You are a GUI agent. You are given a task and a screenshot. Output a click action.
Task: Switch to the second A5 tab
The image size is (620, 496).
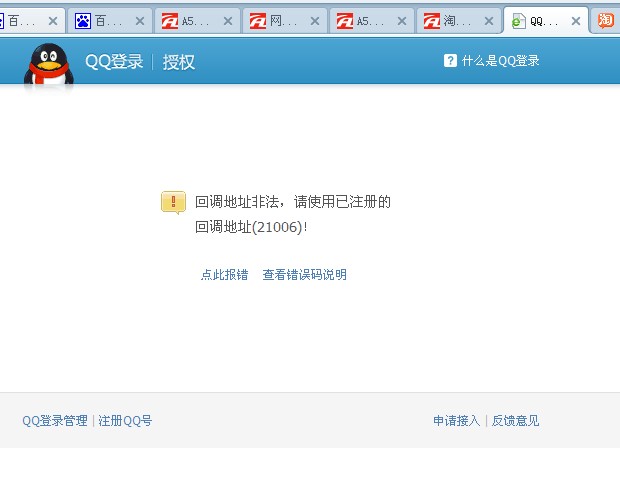coord(371,21)
